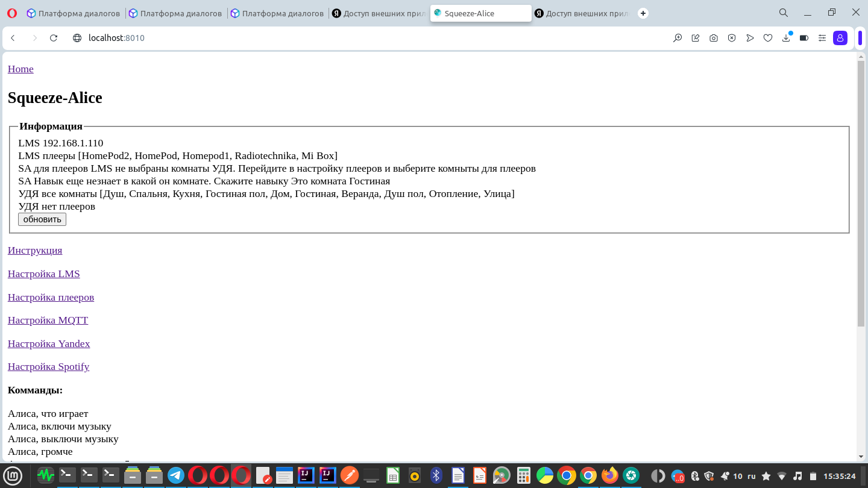Click the line Алиса, громче
This screenshot has width=868, height=488.
point(40,451)
